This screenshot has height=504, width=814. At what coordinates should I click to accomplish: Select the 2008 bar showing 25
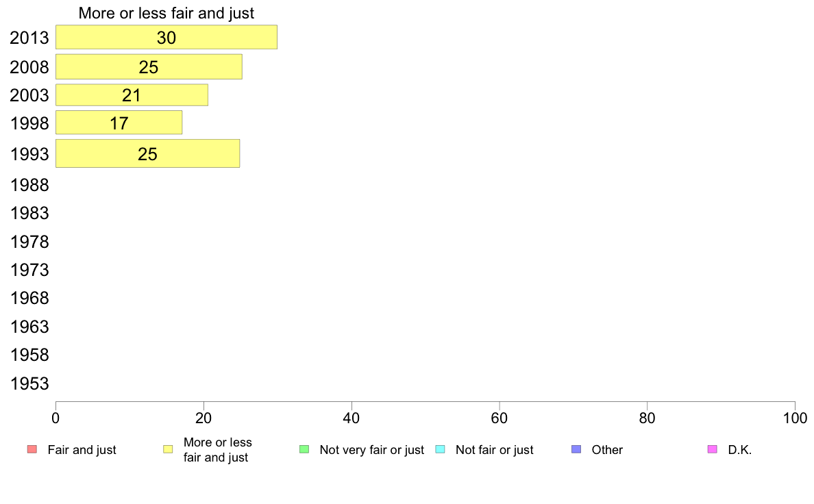[149, 67]
